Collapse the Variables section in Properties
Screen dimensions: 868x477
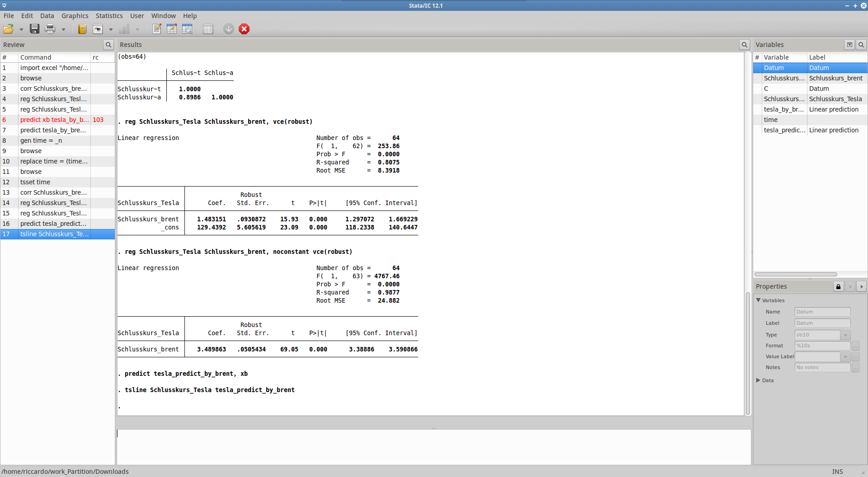click(x=759, y=300)
